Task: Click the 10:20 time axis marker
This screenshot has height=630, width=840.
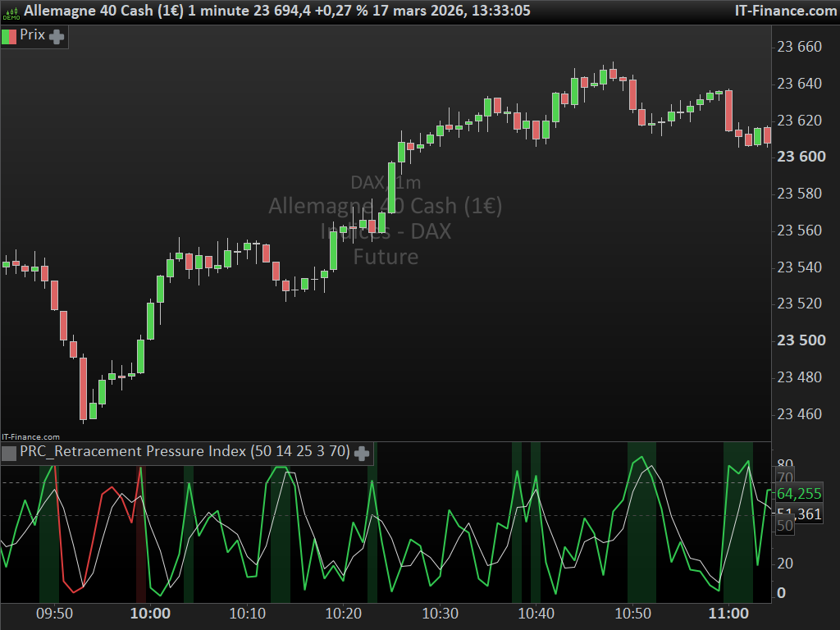Action: (x=344, y=614)
